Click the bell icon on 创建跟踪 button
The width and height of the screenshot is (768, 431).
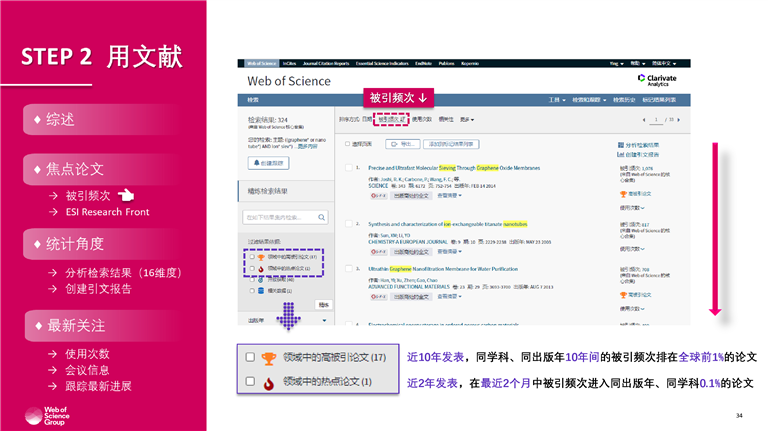coord(256,163)
